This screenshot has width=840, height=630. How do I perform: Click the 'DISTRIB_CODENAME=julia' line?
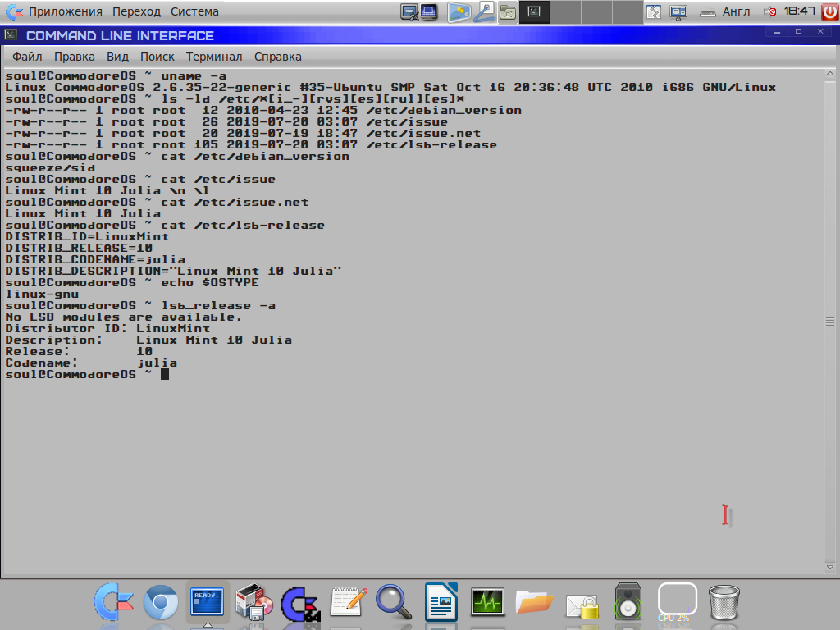pyautogui.click(x=95, y=259)
